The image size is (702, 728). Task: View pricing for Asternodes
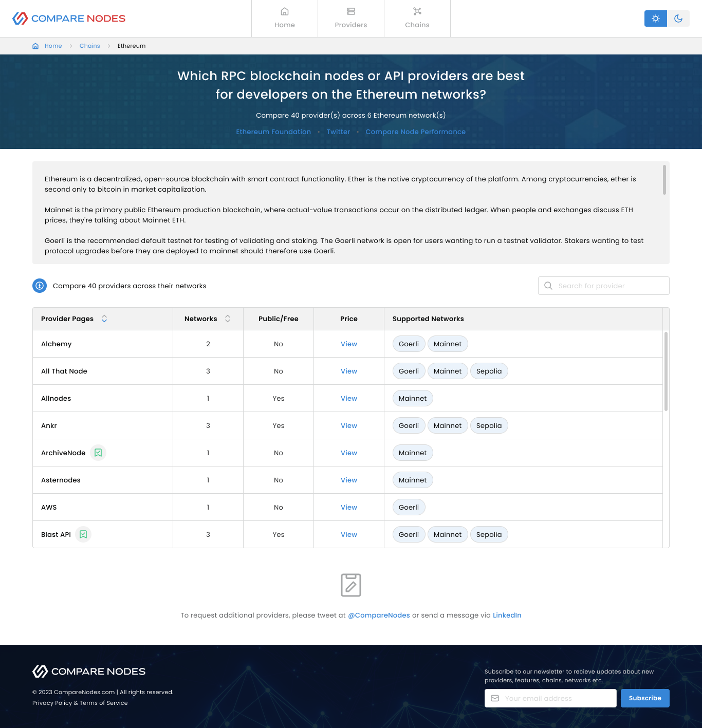tap(349, 480)
